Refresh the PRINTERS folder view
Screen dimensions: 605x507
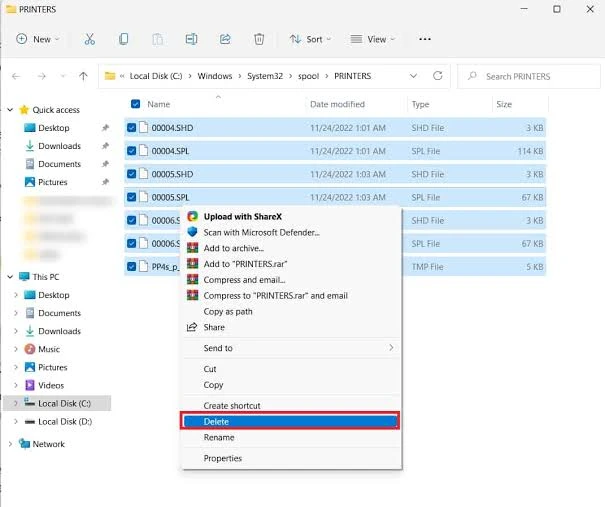pos(438,76)
